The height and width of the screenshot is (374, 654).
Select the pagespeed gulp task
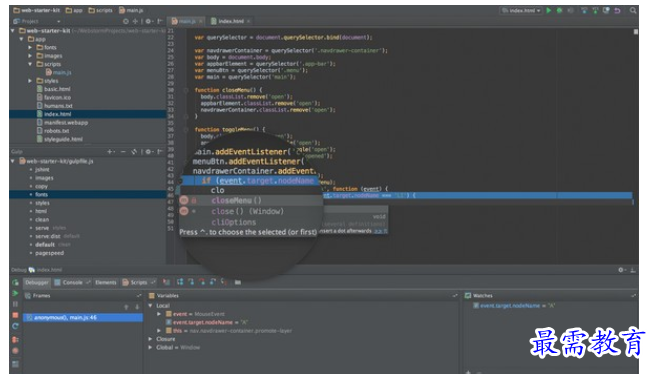coord(50,253)
